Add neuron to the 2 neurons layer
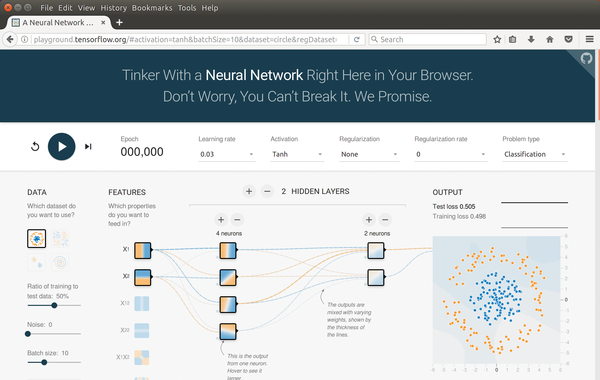Screen dimensions: 600x380 pyautogui.click(x=369, y=220)
